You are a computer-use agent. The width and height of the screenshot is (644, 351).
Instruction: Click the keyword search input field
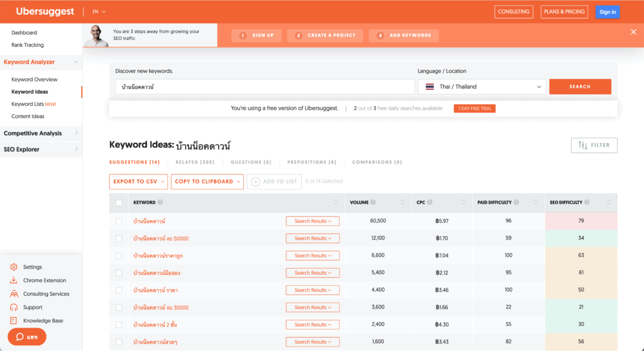coord(265,86)
